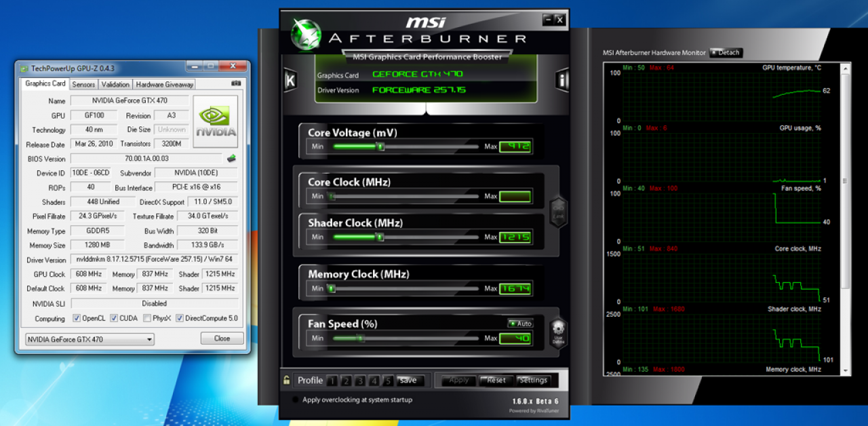Switch to the Sensors tab
This screenshot has height=426, width=868.
tap(83, 85)
